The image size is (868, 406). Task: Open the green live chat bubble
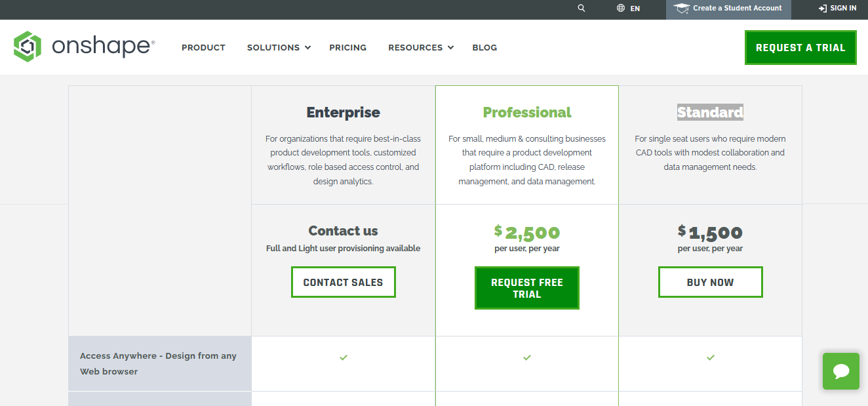[841, 371]
